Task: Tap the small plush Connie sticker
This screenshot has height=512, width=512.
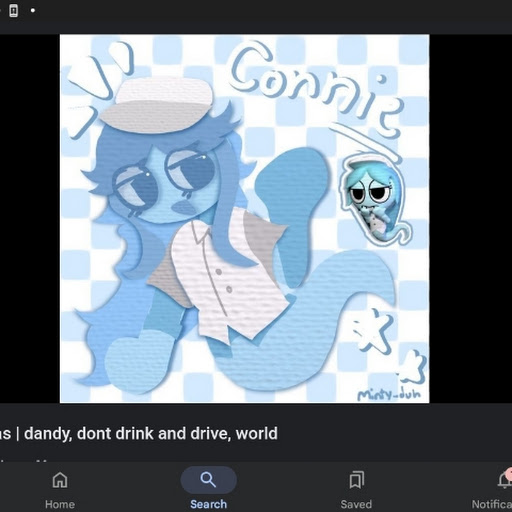Action: tap(375, 199)
